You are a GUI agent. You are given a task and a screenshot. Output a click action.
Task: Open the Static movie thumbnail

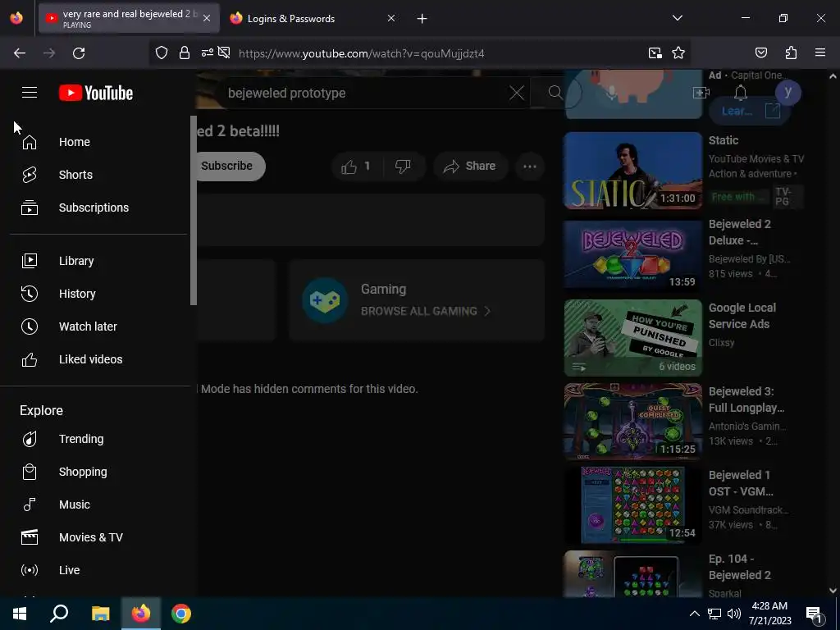click(x=632, y=171)
